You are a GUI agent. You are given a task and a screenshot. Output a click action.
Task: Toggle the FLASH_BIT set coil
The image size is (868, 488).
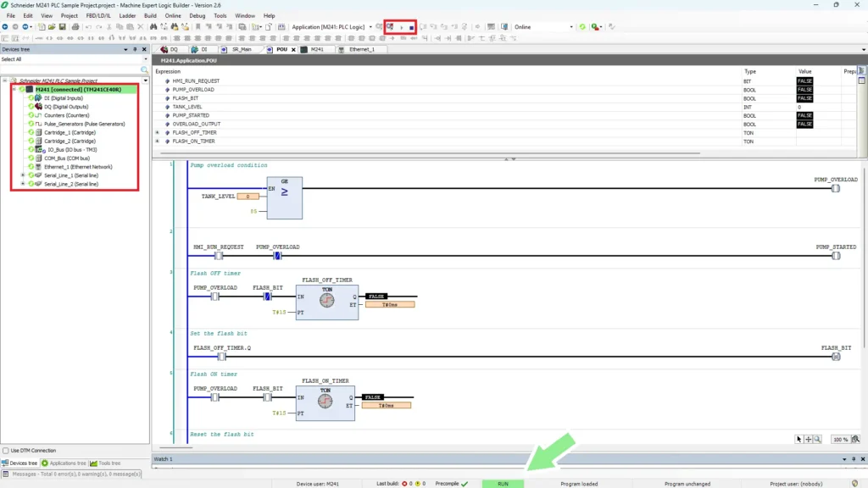point(836,357)
